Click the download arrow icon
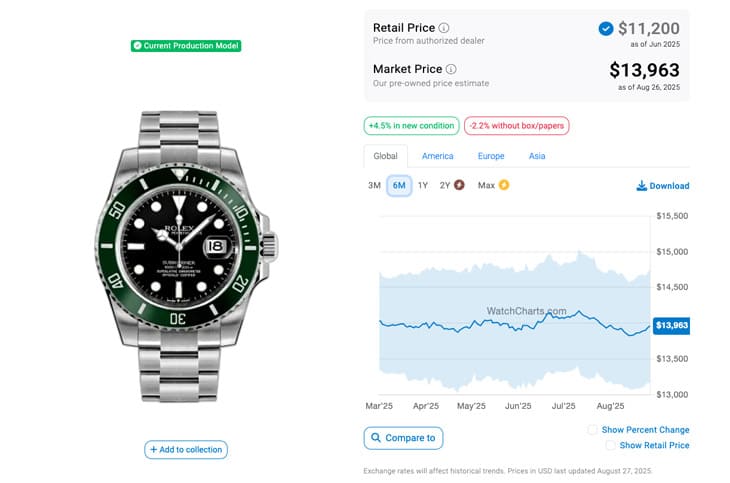 click(x=642, y=185)
